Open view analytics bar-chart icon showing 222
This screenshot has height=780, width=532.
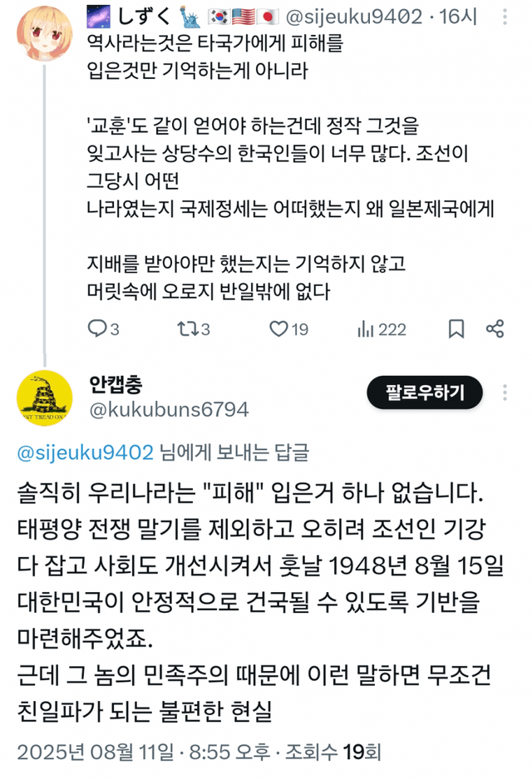pyautogui.click(x=365, y=329)
